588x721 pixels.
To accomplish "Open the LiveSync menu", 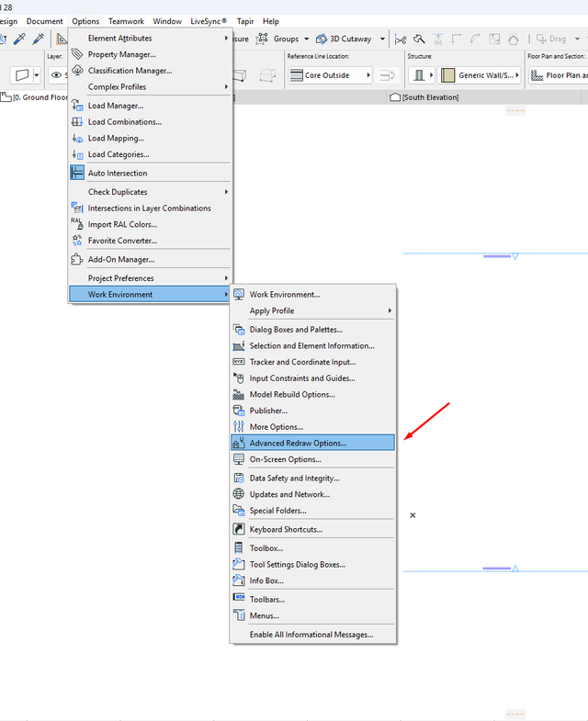I will (209, 21).
